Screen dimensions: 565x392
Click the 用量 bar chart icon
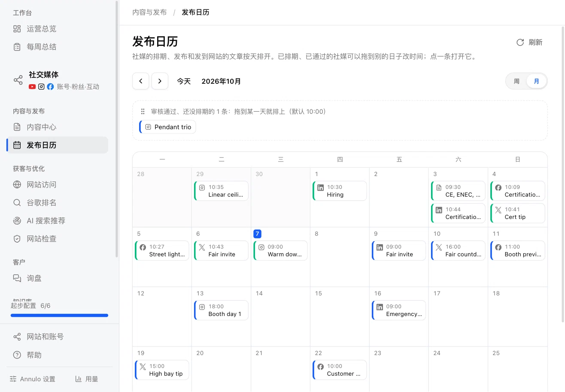[79, 379]
